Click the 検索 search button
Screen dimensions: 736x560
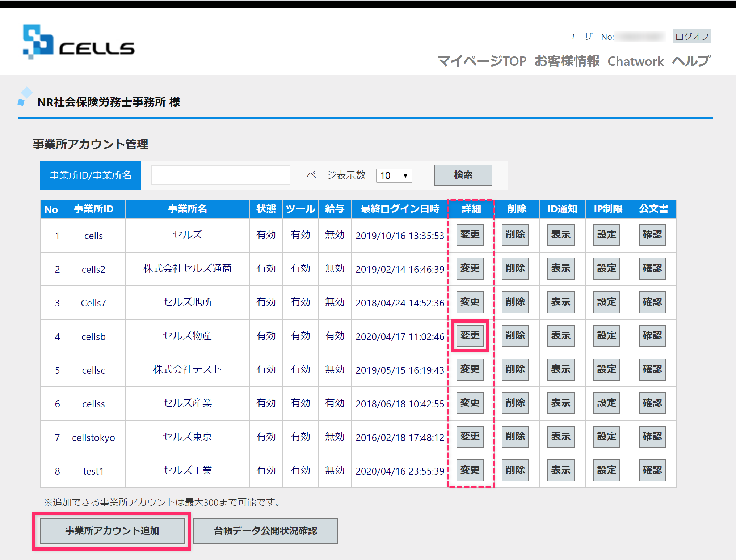click(463, 175)
